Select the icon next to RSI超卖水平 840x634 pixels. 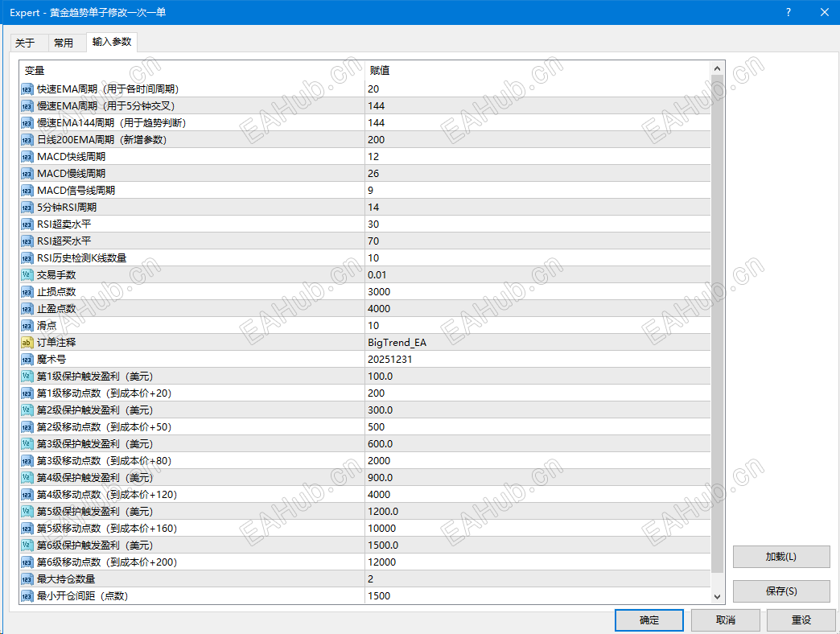click(27, 224)
